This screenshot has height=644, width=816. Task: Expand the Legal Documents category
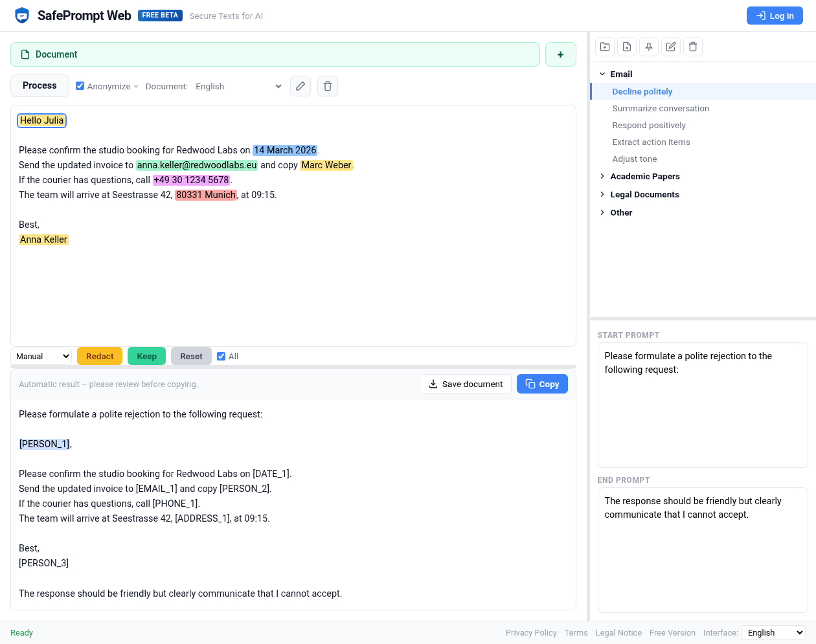(645, 194)
